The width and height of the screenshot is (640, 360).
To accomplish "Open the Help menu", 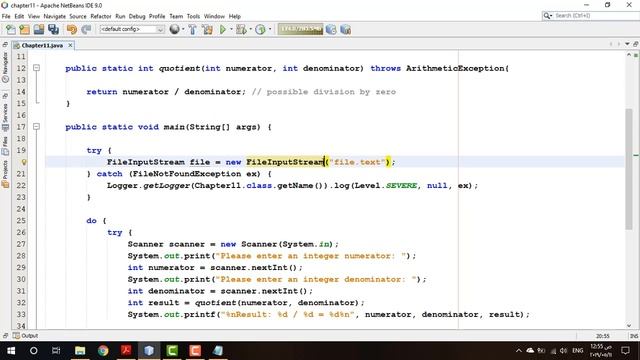I will (235, 16).
